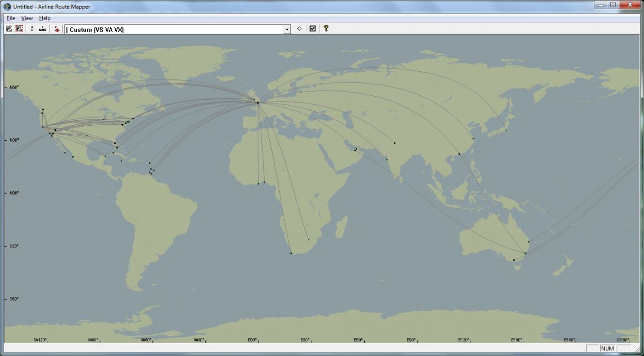The width and height of the screenshot is (644, 356).
Task: Expand the airline selection dropdown arrow
Action: [287, 29]
